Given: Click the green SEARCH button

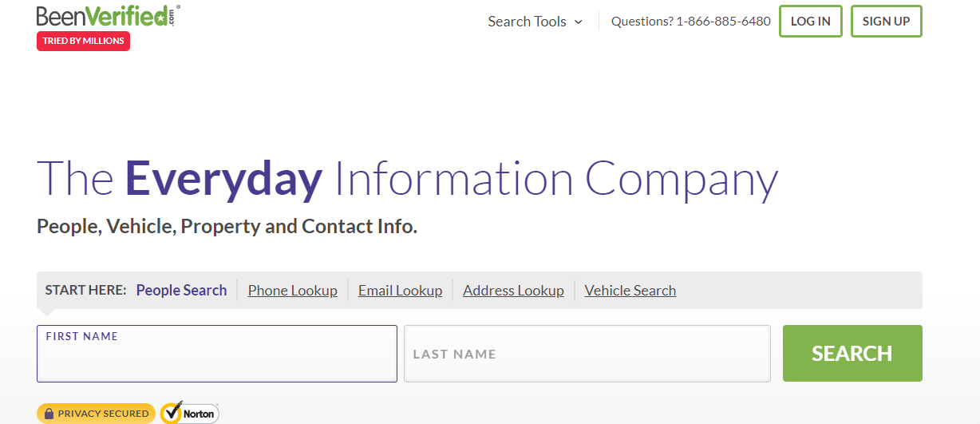Looking at the screenshot, I should pyautogui.click(x=852, y=353).
